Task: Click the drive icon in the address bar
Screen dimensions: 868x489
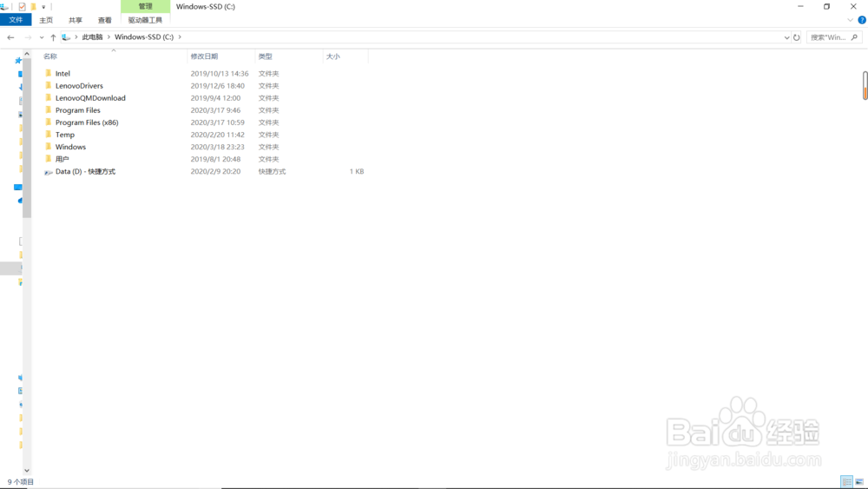Action: click(x=67, y=37)
